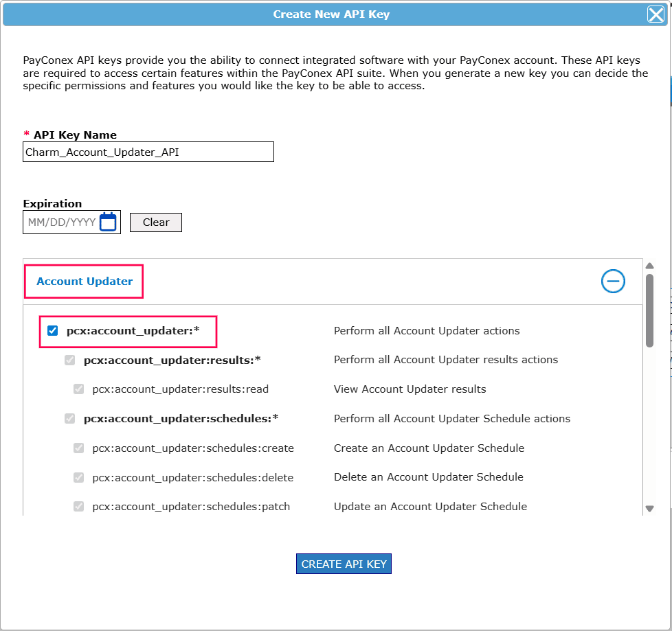Select the pcx:account_updater:results:read label text
The image size is (672, 631).
pos(181,389)
